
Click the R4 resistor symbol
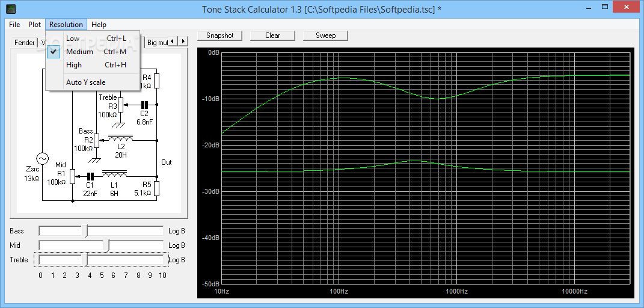(157, 81)
